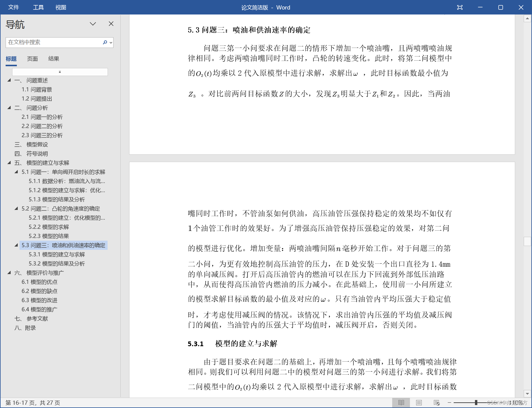Go to heading 2.1 问题一的分析
This screenshot has height=408, width=532.
pos(42,117)
